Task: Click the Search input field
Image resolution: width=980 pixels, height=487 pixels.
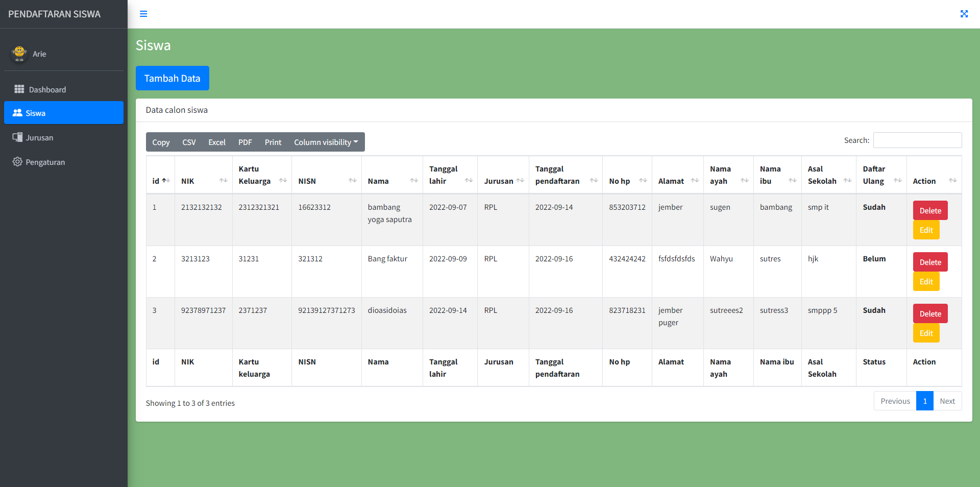Action: click(916, 140)
